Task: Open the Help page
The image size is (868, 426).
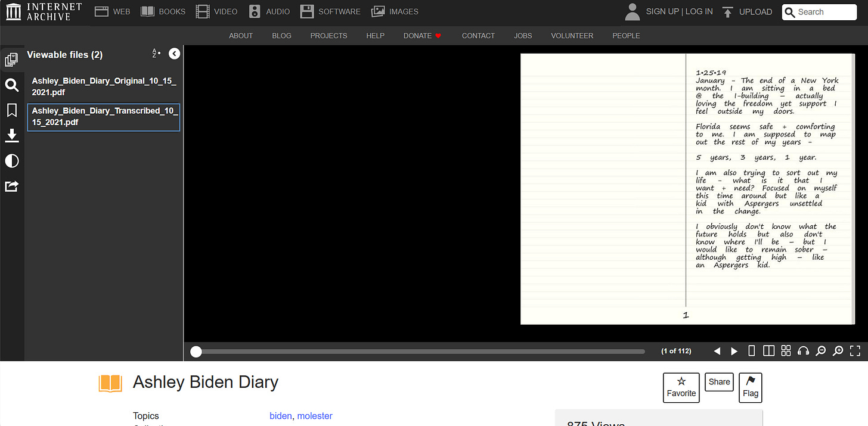Action: point(375,36)
